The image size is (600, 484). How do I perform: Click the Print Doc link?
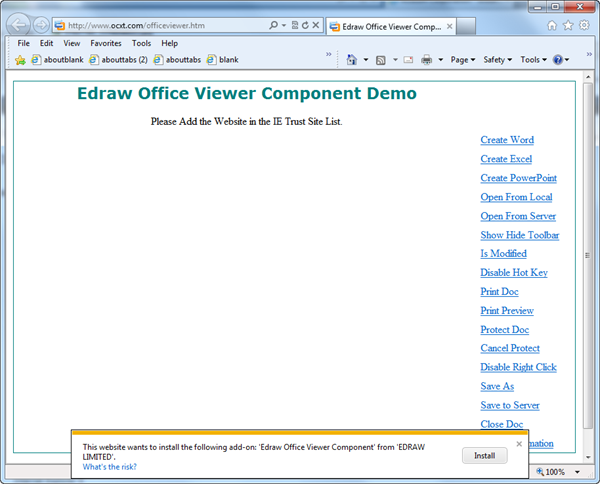click(x=499, y=292)
